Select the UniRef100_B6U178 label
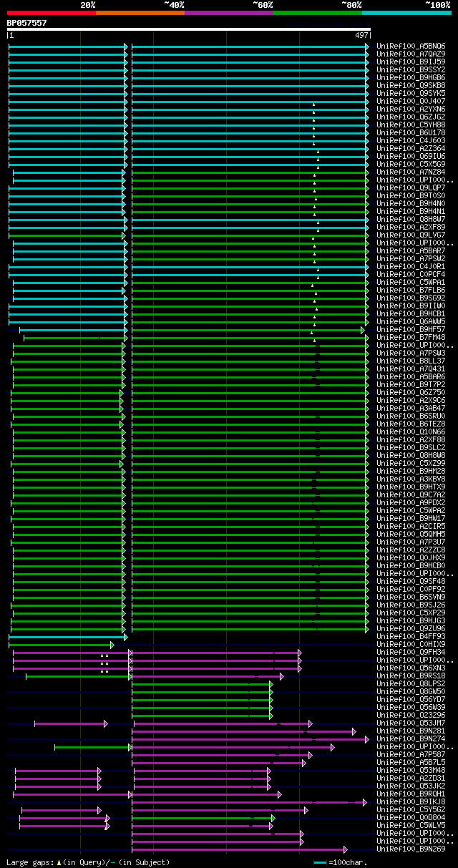458x868 pixels. tap(411, 132)
